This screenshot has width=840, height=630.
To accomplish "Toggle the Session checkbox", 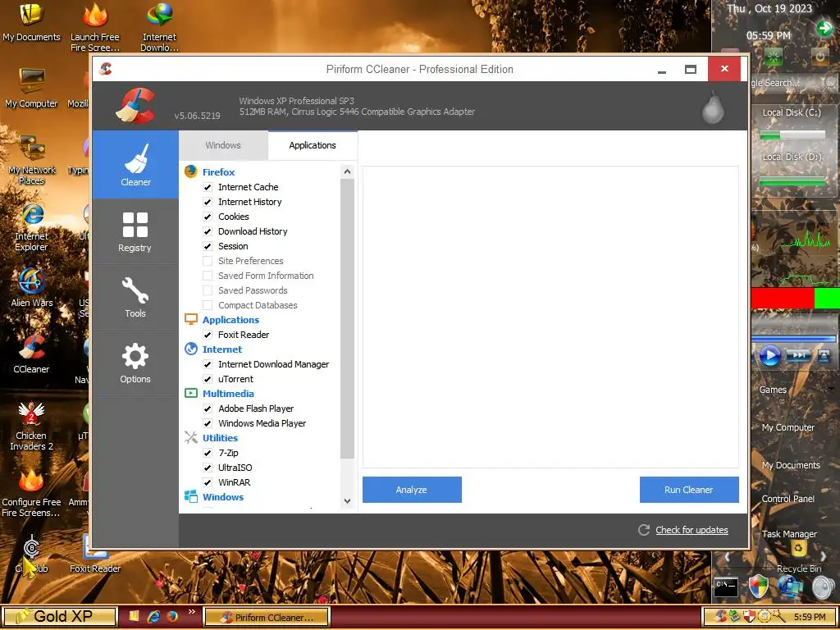I will (208, 246).
